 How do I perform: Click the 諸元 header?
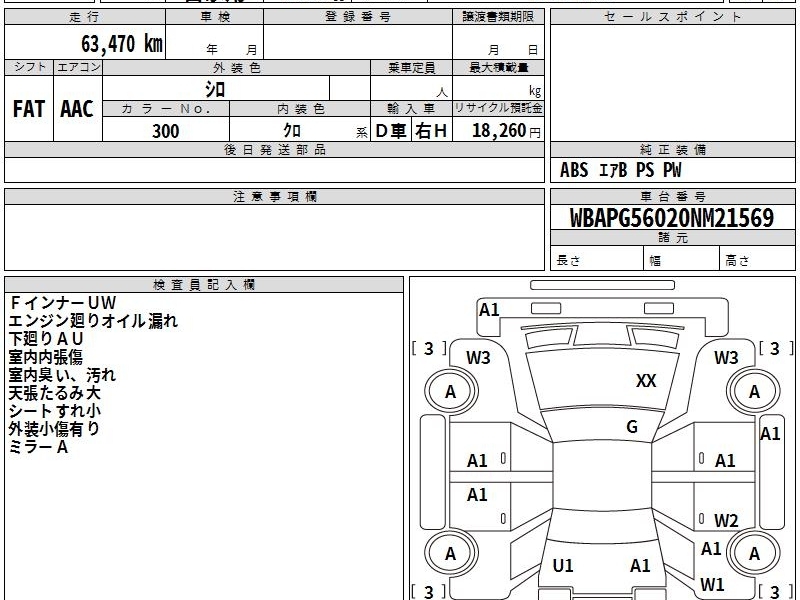[672, 238]
